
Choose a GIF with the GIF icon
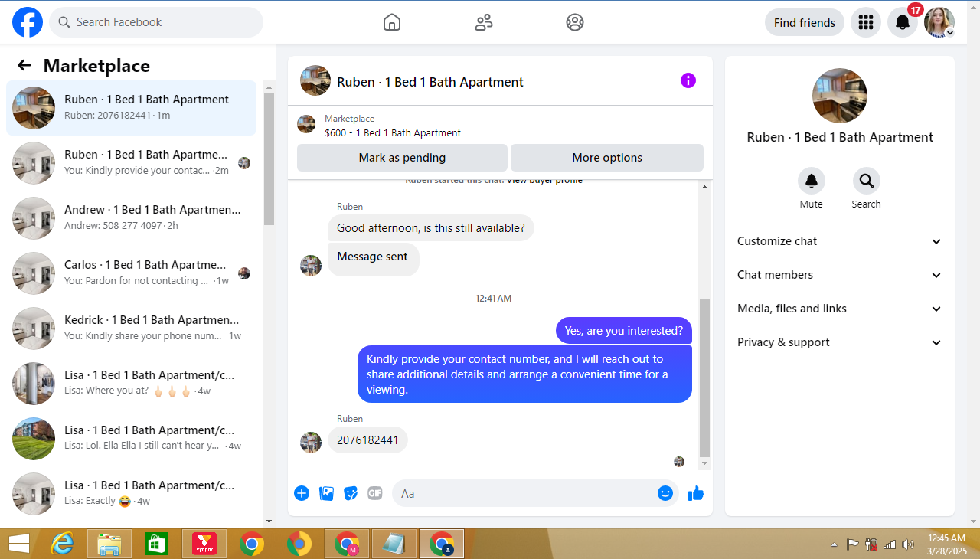[x=375, y=493]
